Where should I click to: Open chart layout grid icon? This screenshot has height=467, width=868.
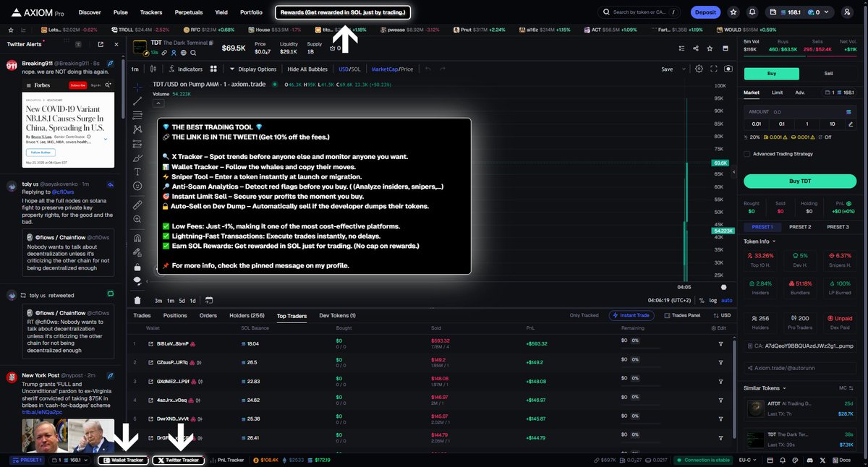click(x=213, y=69)
